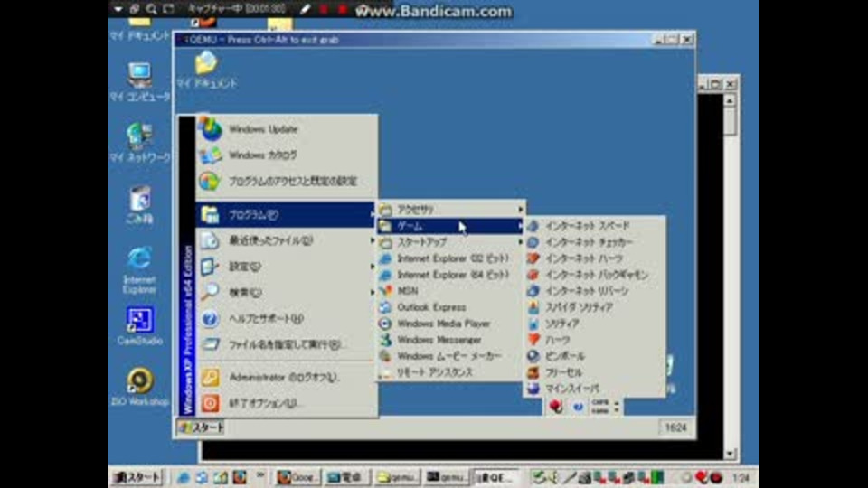The height and width of the screenshot is (488, 868).
Task: Start インターネット スペード game
Action: pyautogui.click(x=595, y=226)
